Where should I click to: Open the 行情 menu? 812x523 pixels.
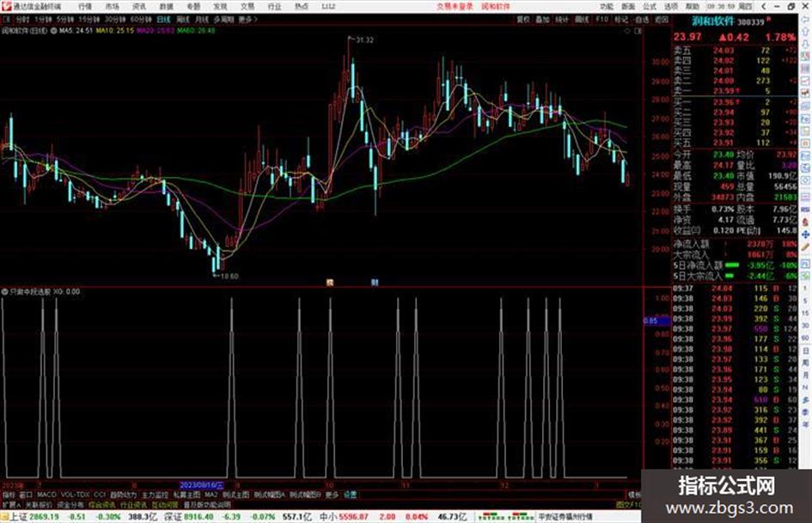[85, 7]
